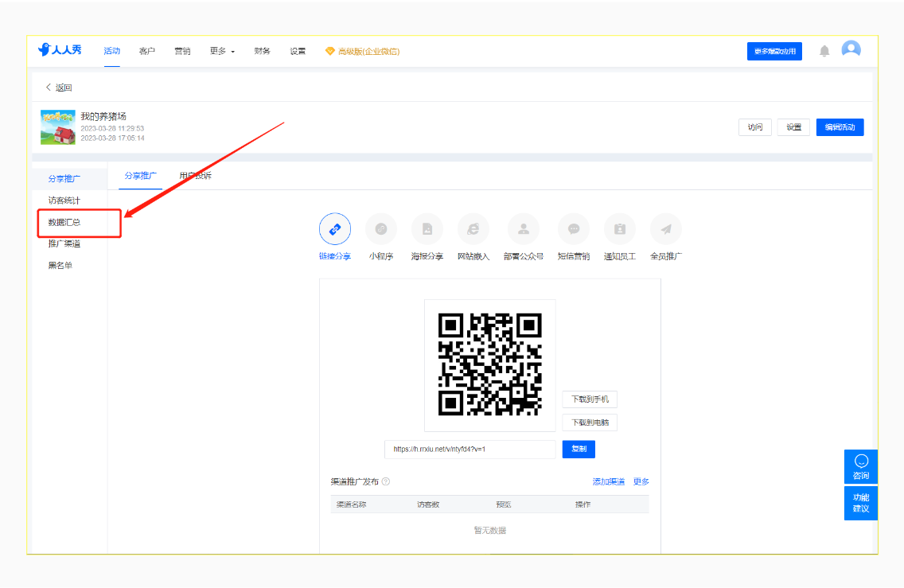Open the 营销 top navigation item
This screenshot has height=588, width=904.
182,51
